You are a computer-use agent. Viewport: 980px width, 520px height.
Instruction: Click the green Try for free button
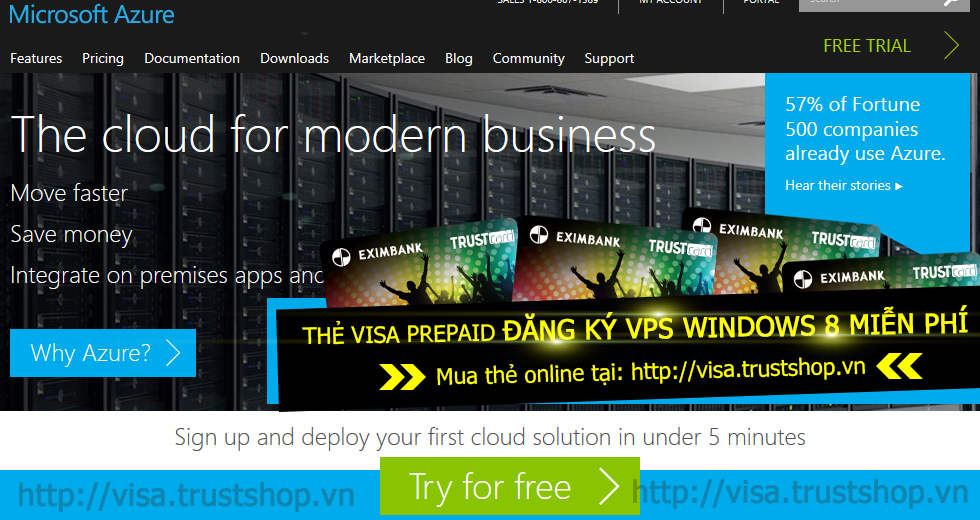point(510,486)
